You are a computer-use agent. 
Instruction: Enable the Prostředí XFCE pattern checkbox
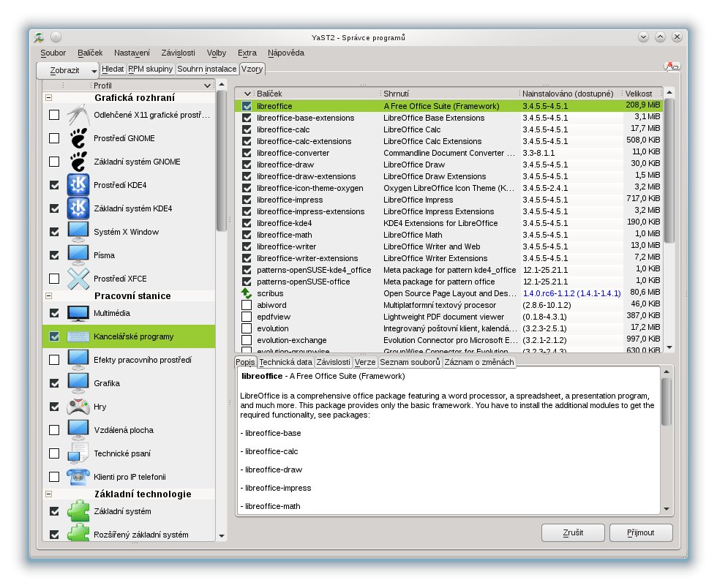coord(54,279)
